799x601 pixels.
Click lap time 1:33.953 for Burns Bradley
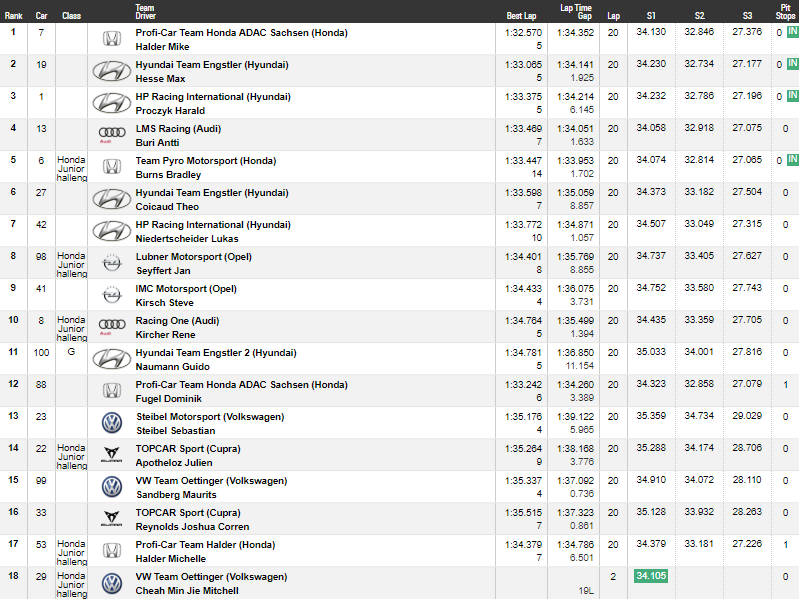575,161
